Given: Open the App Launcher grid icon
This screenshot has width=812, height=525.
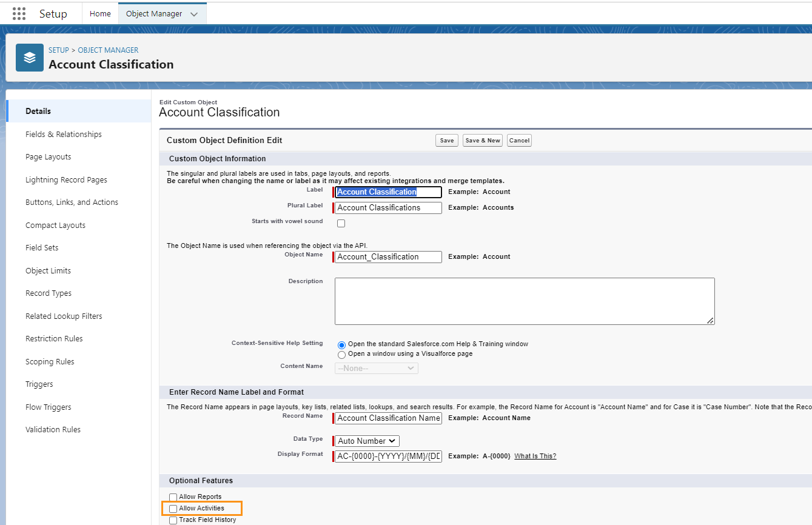Looking at the screenshot, I should (x=19, y=13).
